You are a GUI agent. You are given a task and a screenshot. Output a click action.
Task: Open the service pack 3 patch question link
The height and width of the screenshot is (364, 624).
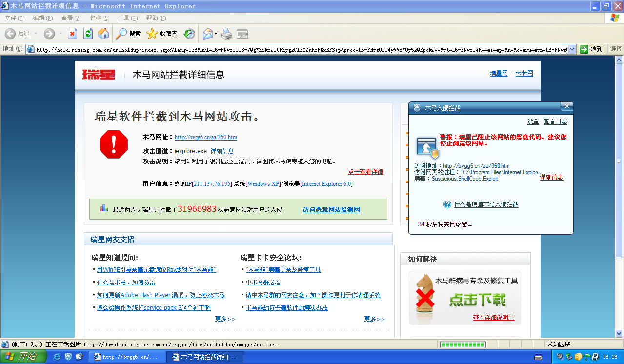(154, 308)
